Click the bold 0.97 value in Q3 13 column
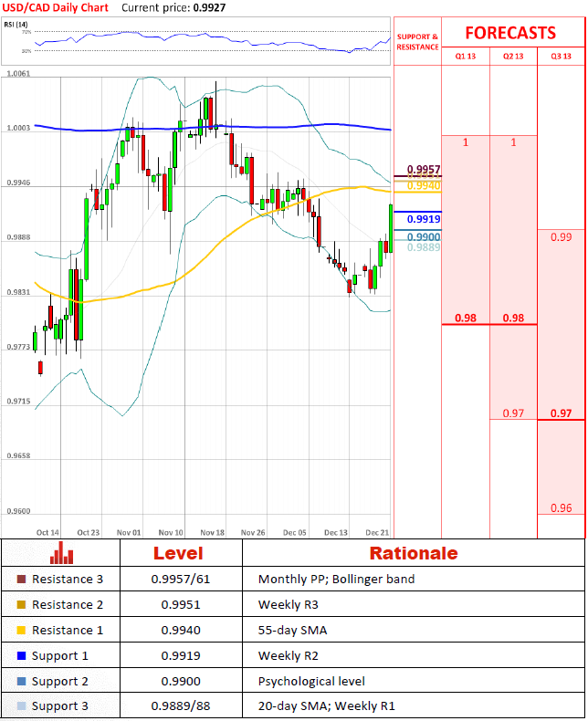588x721 pixels. point(561,413)
